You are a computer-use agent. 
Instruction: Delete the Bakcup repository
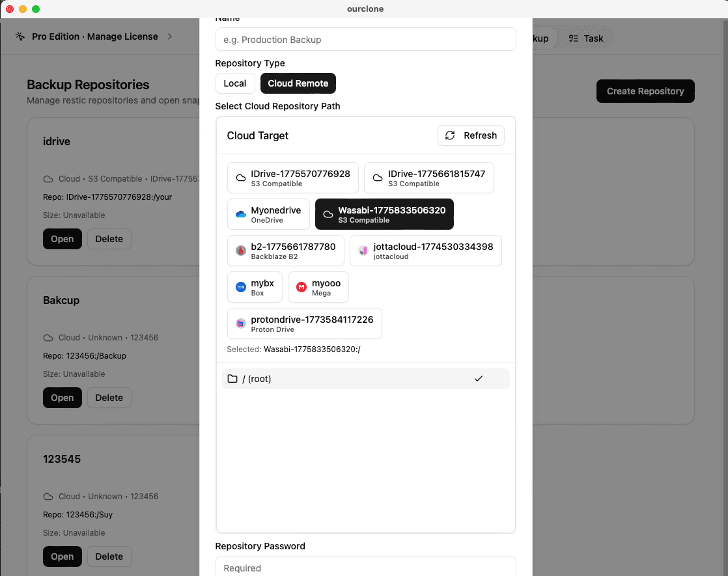point(109,398)
